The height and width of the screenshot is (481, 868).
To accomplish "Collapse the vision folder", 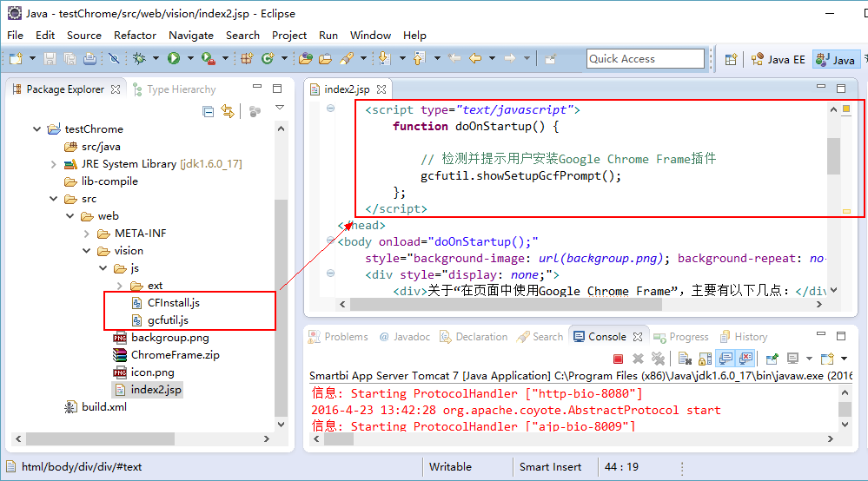I will tap(86, 251).
